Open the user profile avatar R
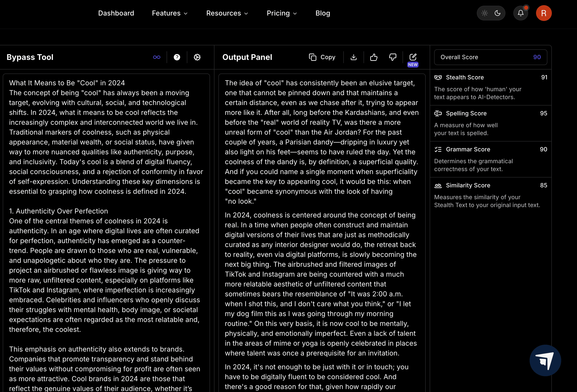 (x=544, y=13)
